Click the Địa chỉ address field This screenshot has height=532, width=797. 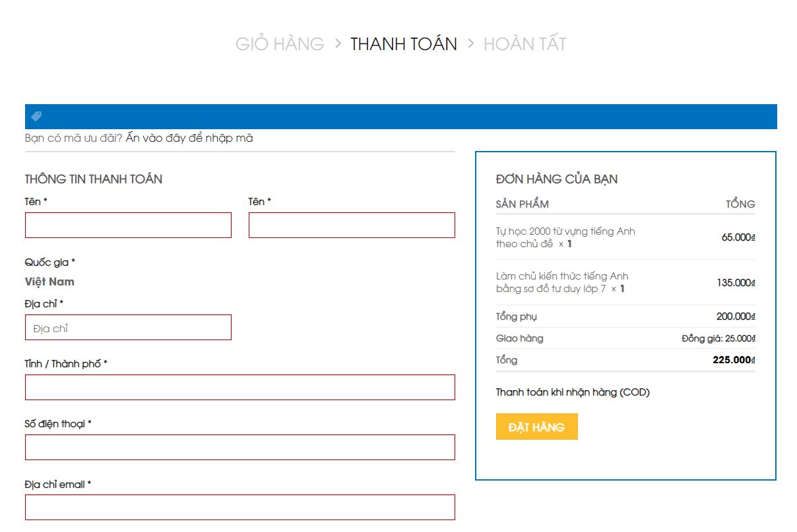tap(128, 327)
